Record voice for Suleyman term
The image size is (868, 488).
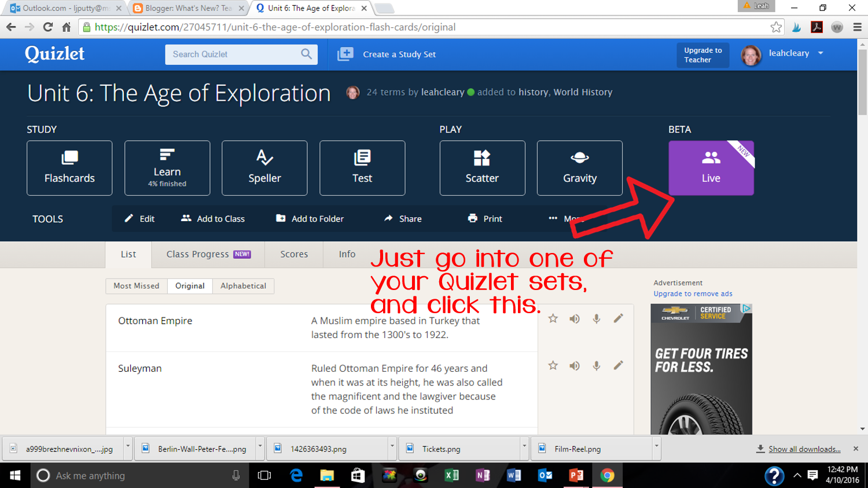click(x=597, y=366)
